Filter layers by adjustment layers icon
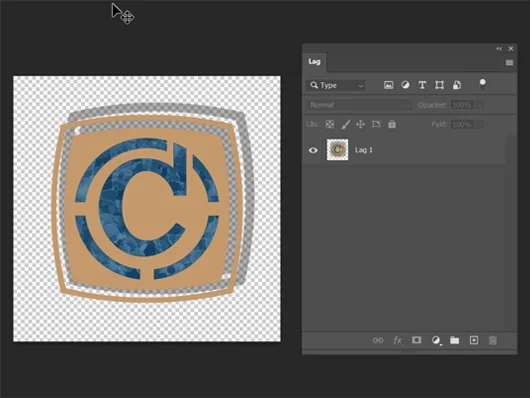 [405, 85]
